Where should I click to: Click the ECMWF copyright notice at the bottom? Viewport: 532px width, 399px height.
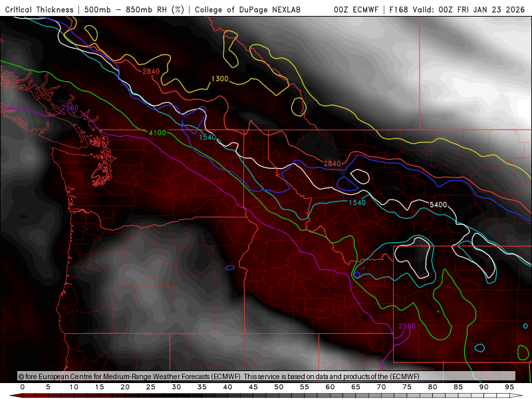tap(219, 376)
